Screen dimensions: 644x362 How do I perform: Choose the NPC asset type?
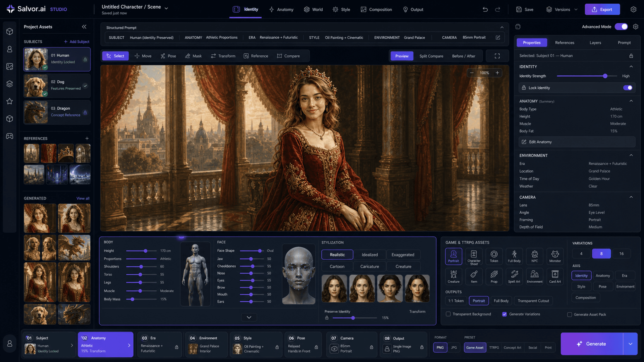(535, 256)
